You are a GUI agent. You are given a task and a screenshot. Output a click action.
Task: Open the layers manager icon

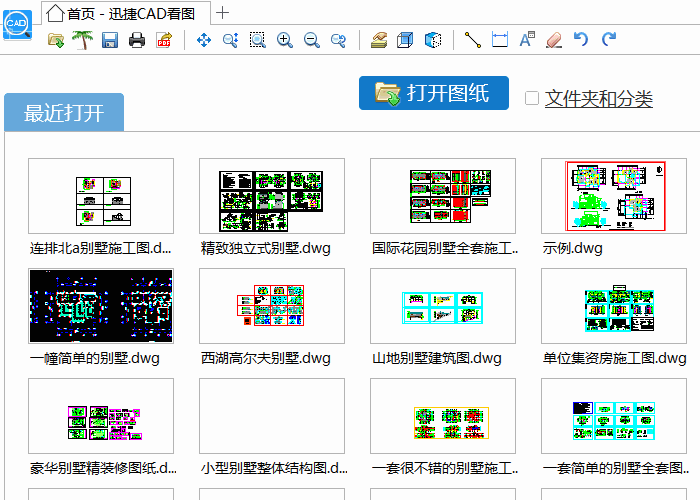[x=379, y=40]
